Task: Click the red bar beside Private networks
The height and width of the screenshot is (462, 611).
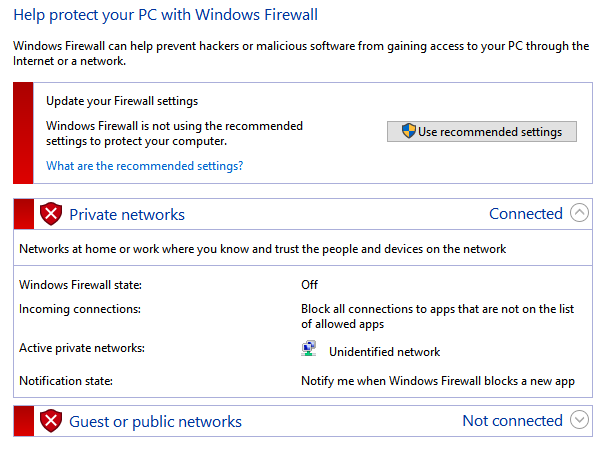Action: [x=24, y=214]
